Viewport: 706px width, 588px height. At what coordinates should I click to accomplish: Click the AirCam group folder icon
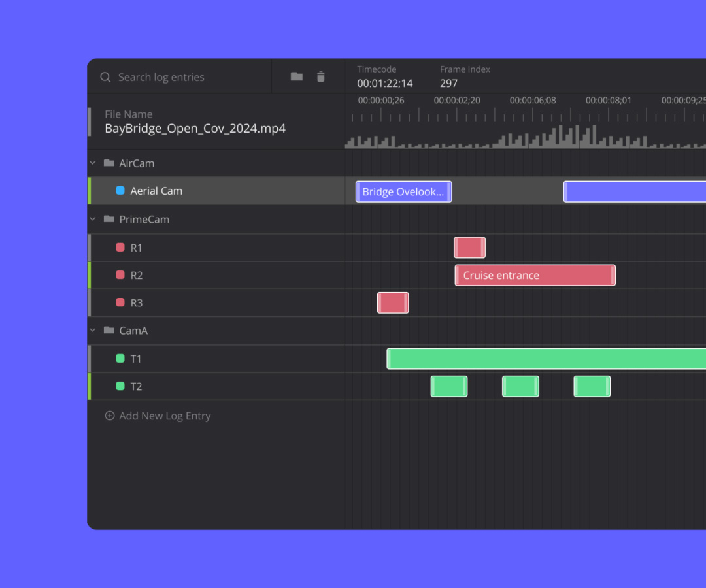pos(109,163)
